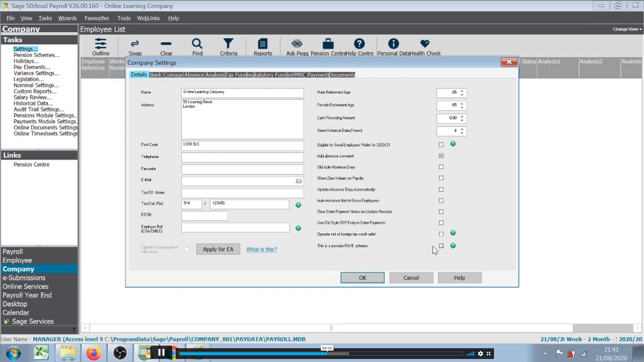Tick Auto Advance Net to Gross Employees
Viewport: 644px width, 362px height.
point(441,200)
